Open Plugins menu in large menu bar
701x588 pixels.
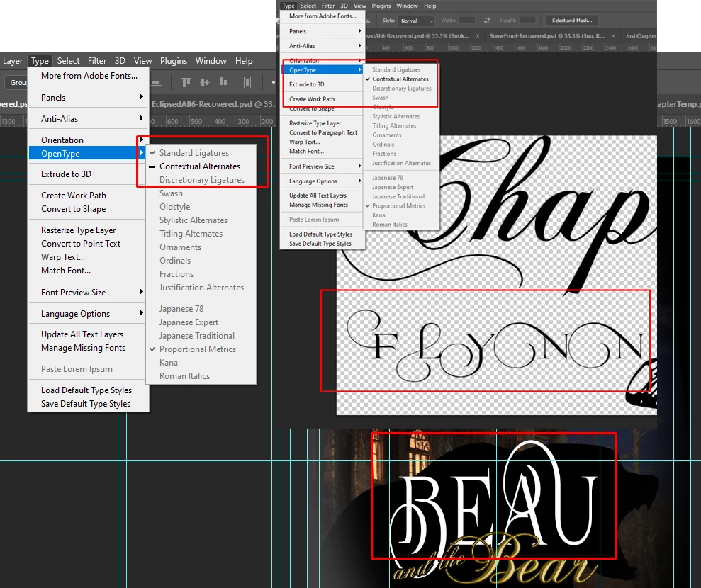click(x=174, y=61)
